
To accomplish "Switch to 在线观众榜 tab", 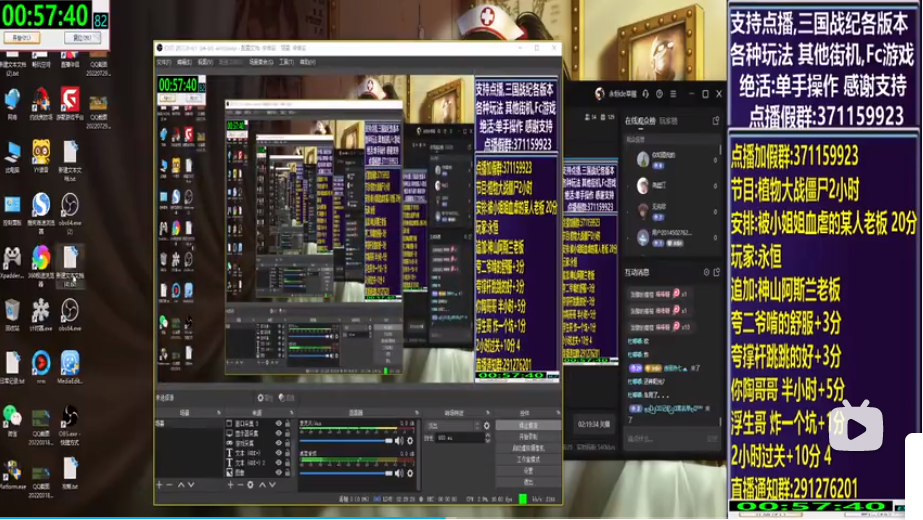I will (640, 121).
